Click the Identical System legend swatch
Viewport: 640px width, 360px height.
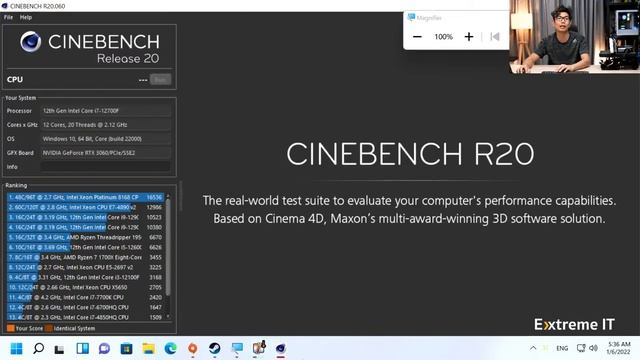coord(49,328)
